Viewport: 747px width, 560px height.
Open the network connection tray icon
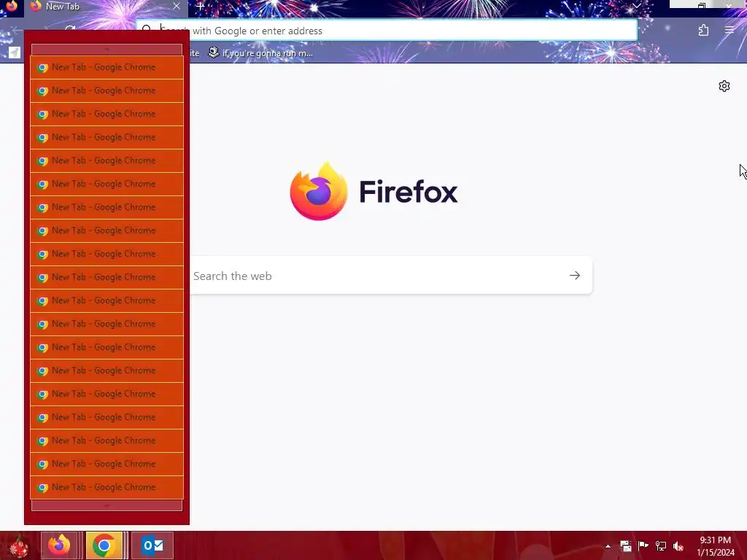[661, 546]
